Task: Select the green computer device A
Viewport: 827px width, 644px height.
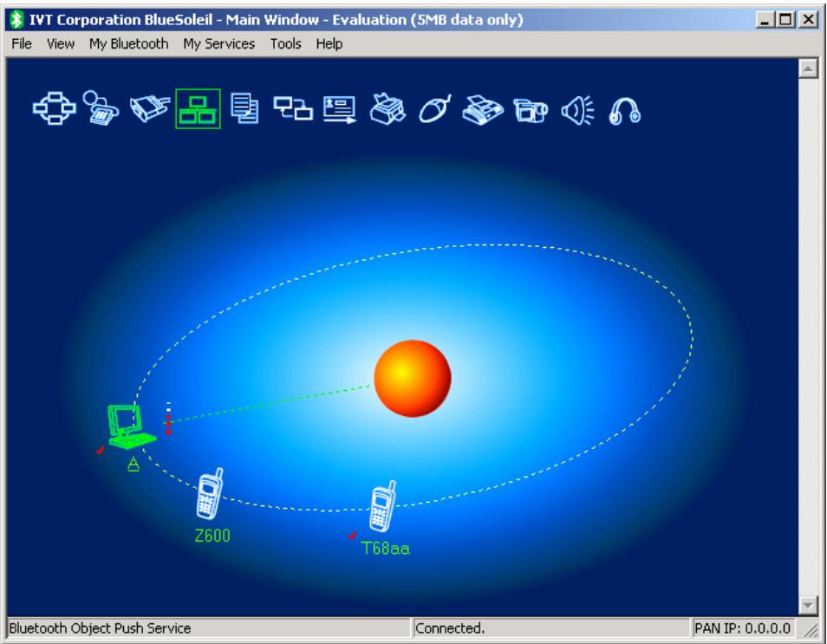Action: click(131, 426)
